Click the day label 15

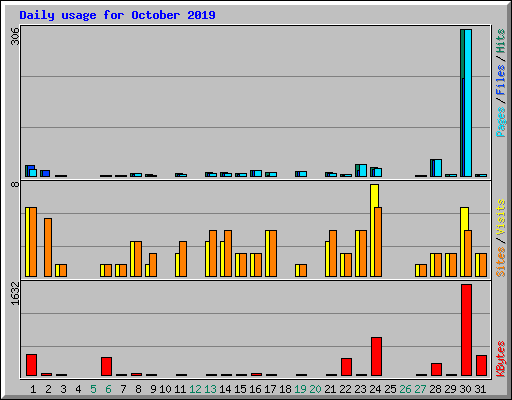[240, 389]
